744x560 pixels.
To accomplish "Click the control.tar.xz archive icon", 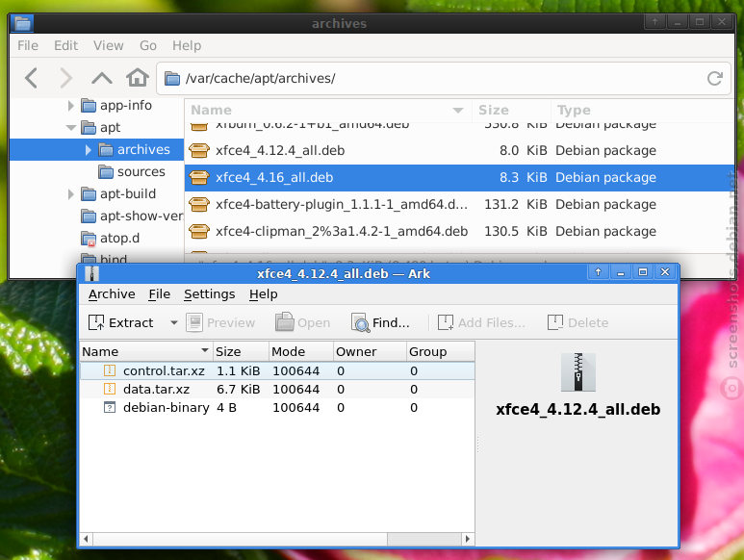I will pyautogui.click(x=110, y=370).
